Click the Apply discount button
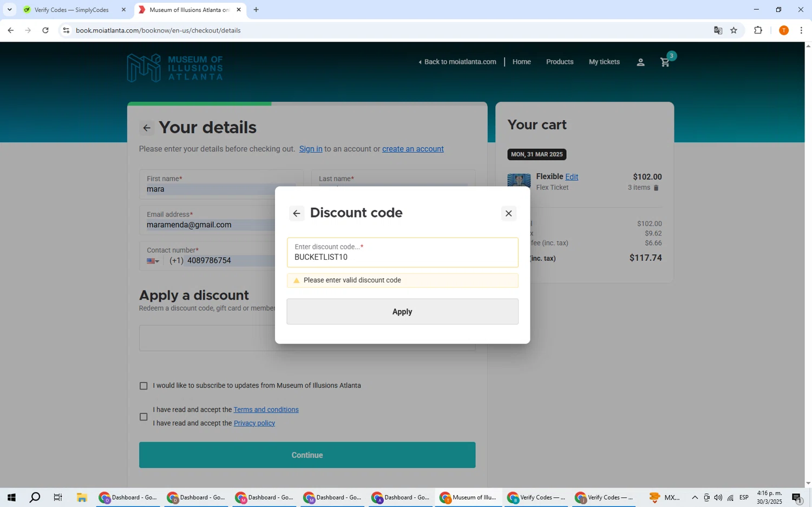Viewport: 812px width, 507px height. (x=402, y=312)
